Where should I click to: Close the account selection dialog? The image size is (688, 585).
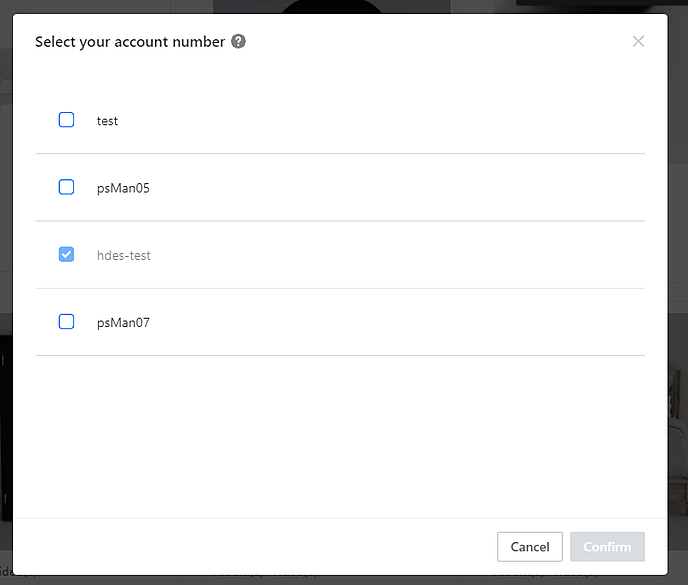point(638,41)
